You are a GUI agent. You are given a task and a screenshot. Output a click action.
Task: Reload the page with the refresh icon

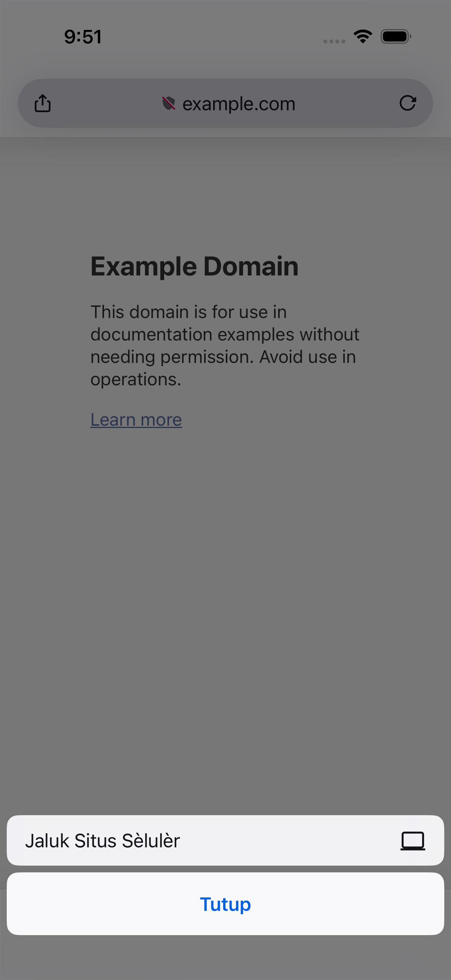tap(408, 103)
